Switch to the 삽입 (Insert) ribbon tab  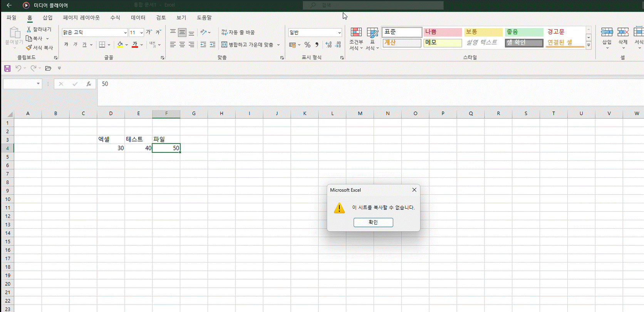click(x=47, y=18)
